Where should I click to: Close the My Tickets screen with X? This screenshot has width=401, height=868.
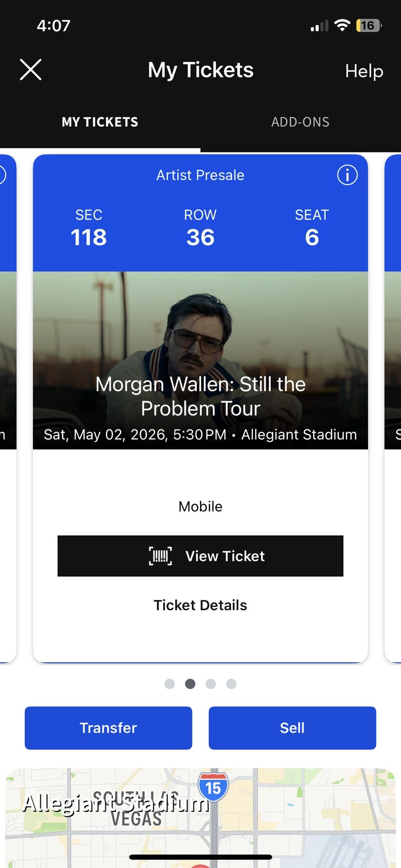click(x=31, y=70)
